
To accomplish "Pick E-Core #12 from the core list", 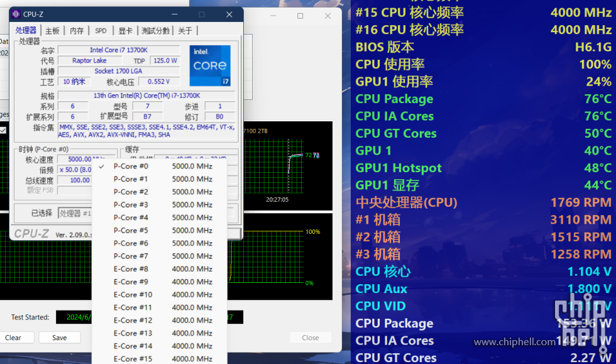I will click(160, 321).
